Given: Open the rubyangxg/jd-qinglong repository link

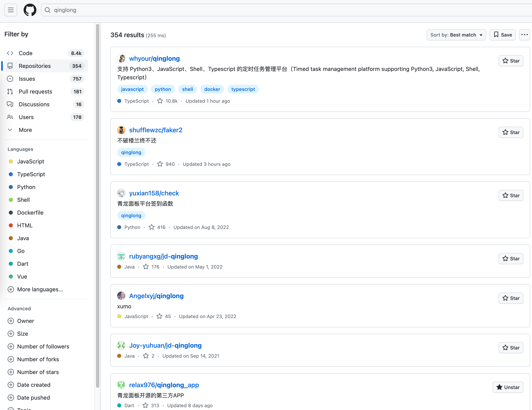Looking at the screenshot, I should point(163,256).
